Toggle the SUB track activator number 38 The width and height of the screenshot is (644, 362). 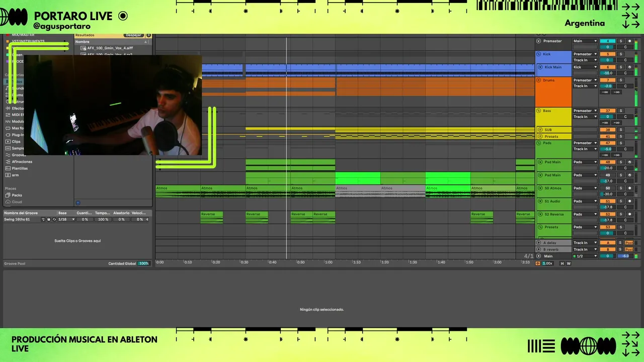tap(608, 130)
